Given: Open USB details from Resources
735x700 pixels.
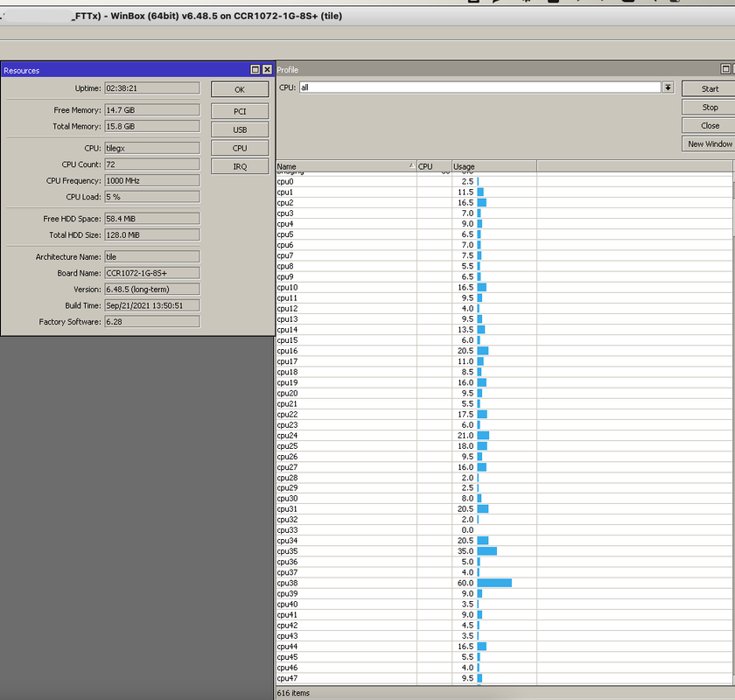Looking at the screenshot, I should 240,129.
